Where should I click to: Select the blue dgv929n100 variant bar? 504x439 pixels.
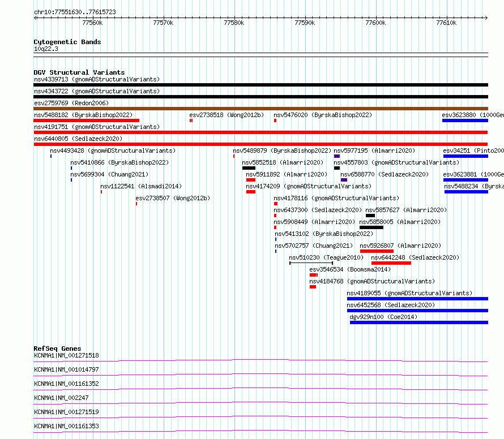click(419, 322)
